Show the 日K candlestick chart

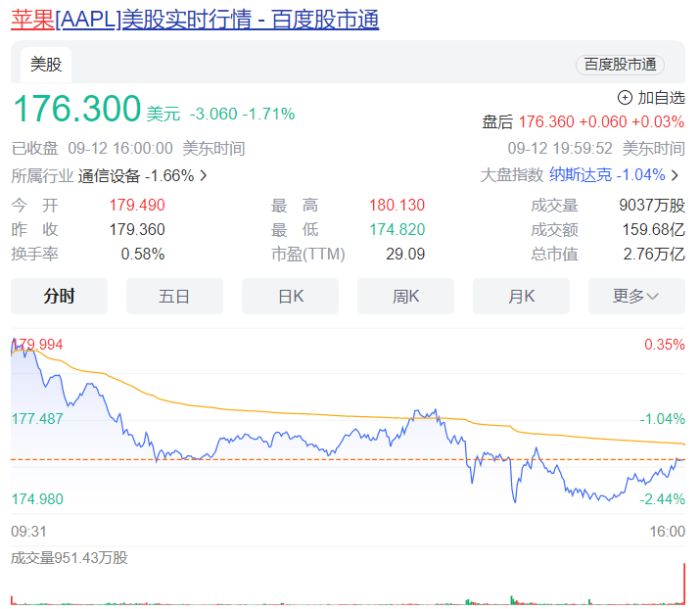click(290, 297)
